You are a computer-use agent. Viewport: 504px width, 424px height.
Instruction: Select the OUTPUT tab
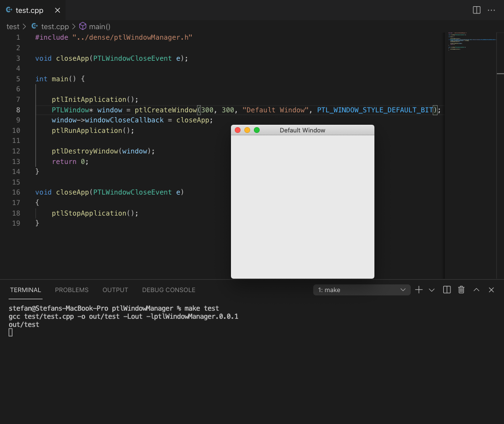coord(115,290)
